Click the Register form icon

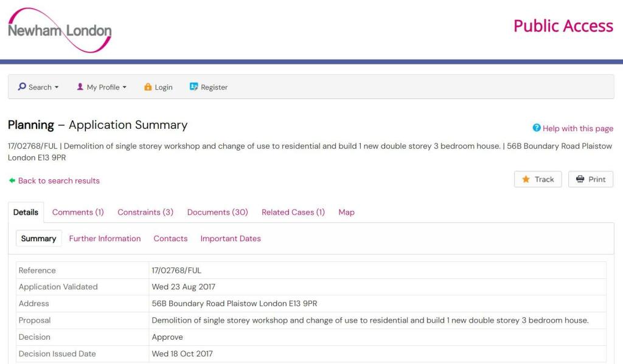(x=194, y=87)
